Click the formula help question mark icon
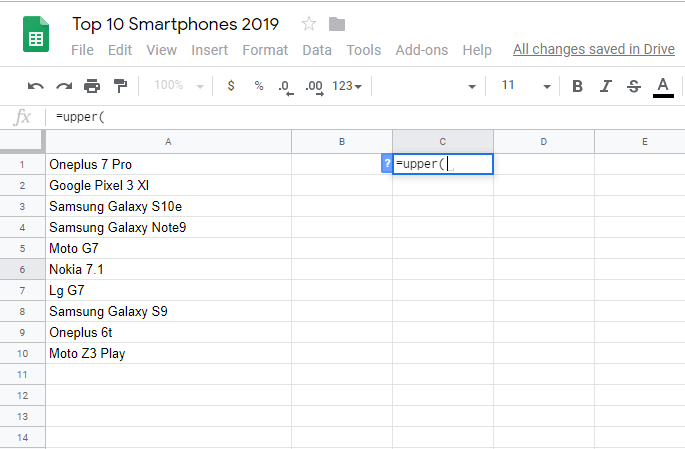 point(387,164)
